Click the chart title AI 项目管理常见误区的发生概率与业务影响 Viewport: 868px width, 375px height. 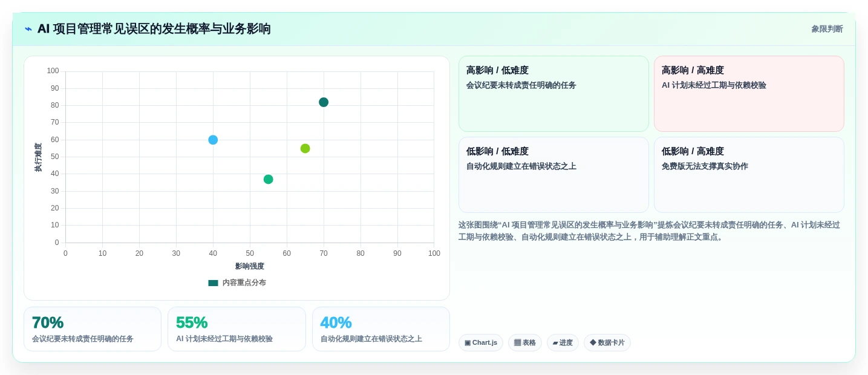point(154,29)
